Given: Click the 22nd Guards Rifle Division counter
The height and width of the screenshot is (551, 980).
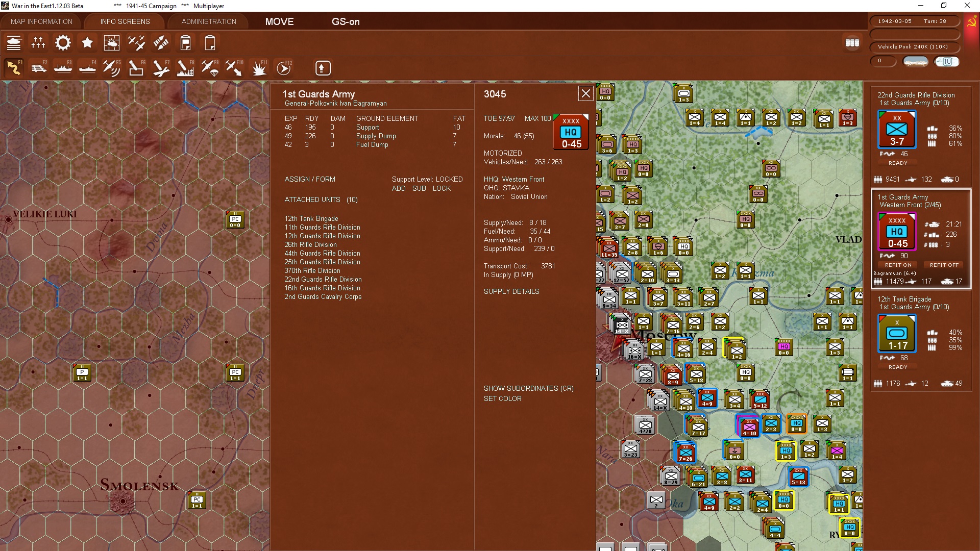Looking at the screenshot, I should click(x=897, y=130).
